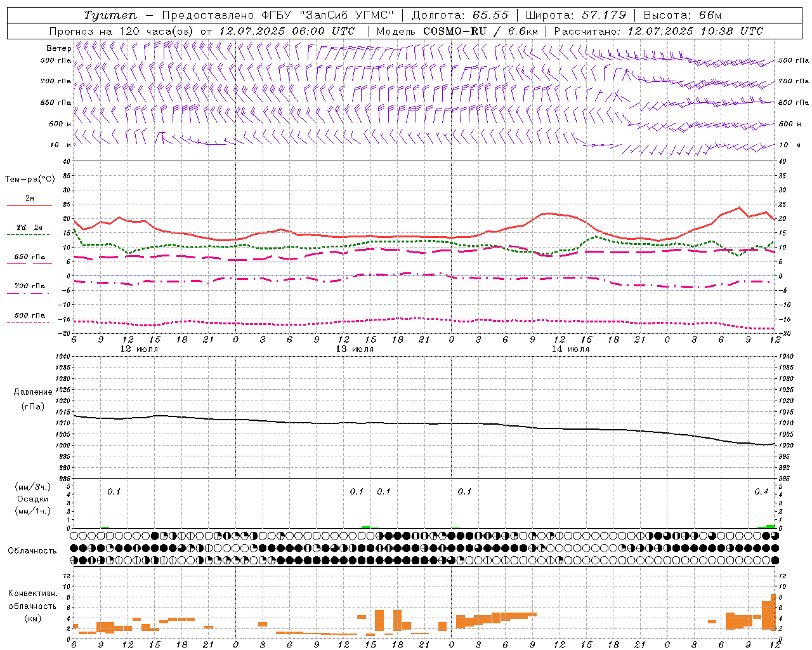Image resolution: width=812 pixels, height=650 pixels.
Task: Click the '(гПа)' unit label under Давление
Action: pyautogui.click(x=33, y=406)
